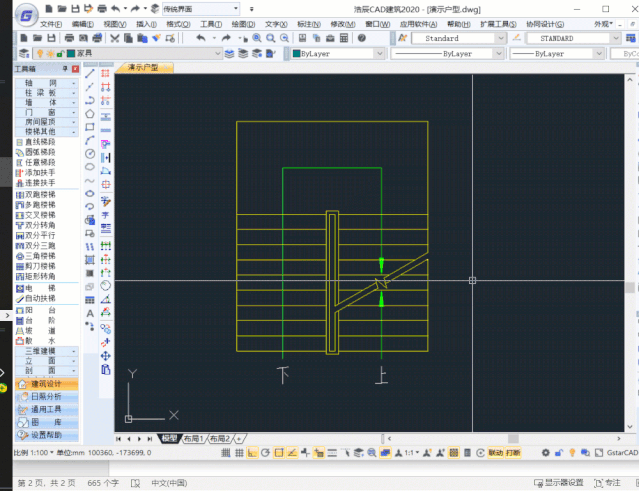
Task: Switch to the 布局2 layout tab
Action: pyautogui.click(x=220, y=439)
